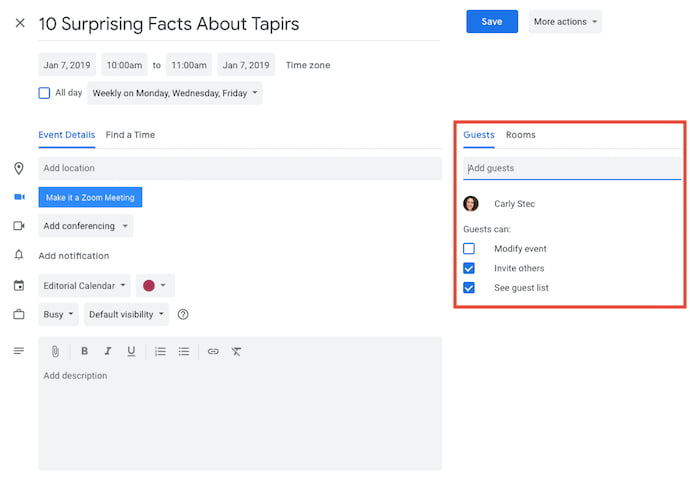
Task: Insert a bulleted list
Action: pos(184,352)
